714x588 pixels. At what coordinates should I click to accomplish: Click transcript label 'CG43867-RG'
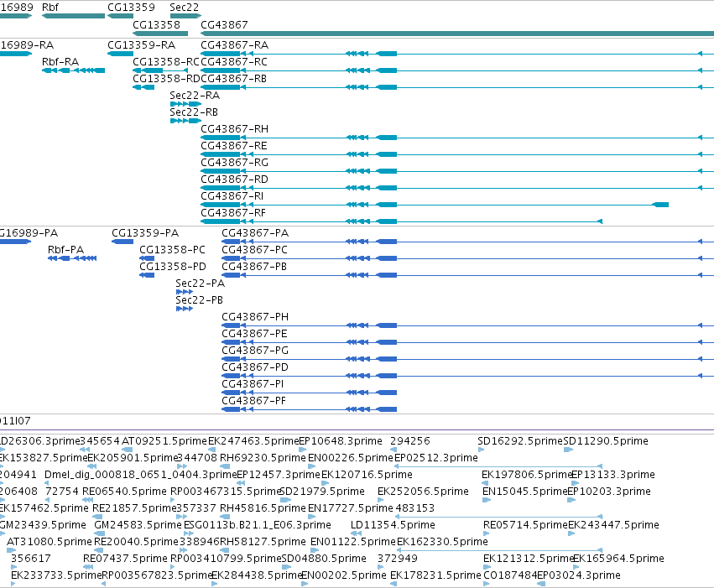click(x=235, y=163)
